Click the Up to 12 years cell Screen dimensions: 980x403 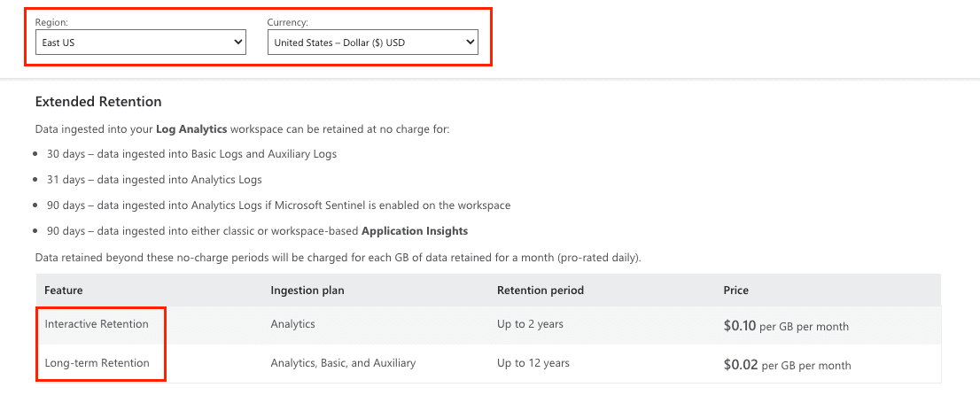pos(533,363)
